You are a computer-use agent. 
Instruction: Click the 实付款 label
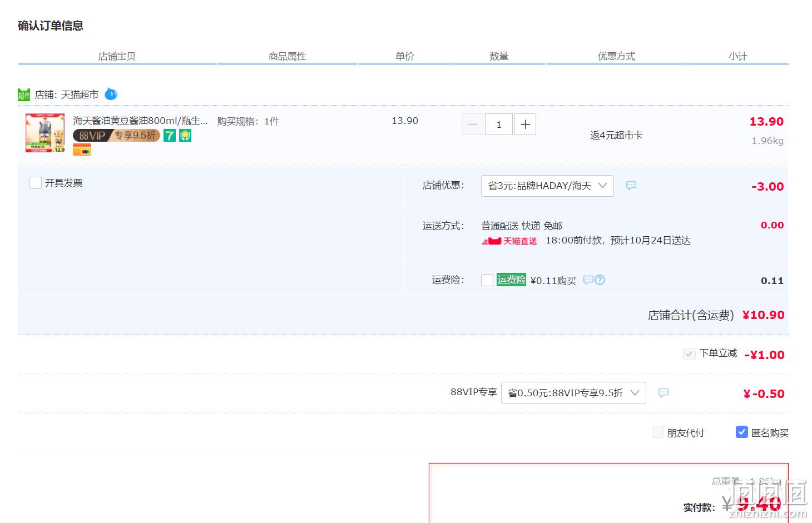[699, 507]
